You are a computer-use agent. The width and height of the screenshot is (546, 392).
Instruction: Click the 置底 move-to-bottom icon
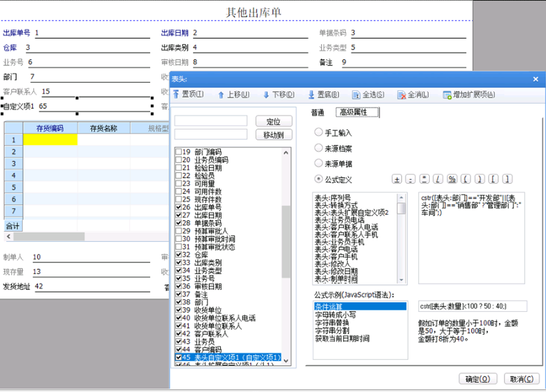(x=310, y=95)
